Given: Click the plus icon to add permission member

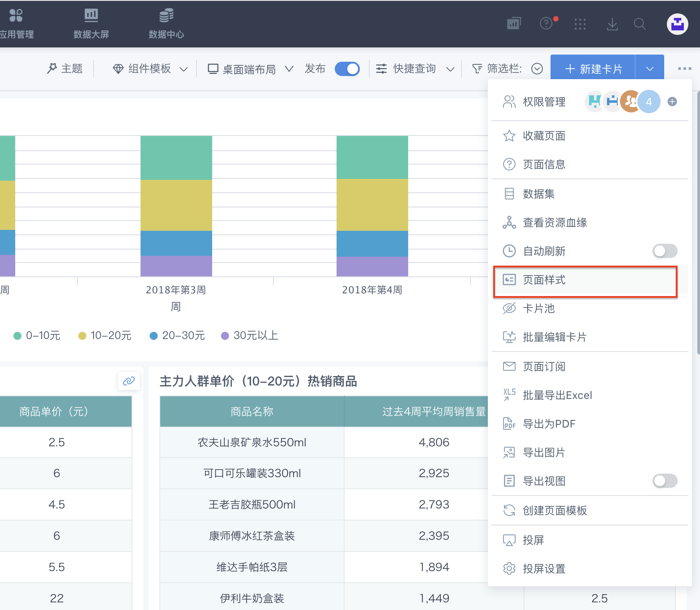Looking at the screenshot, I should click(672, 102).
